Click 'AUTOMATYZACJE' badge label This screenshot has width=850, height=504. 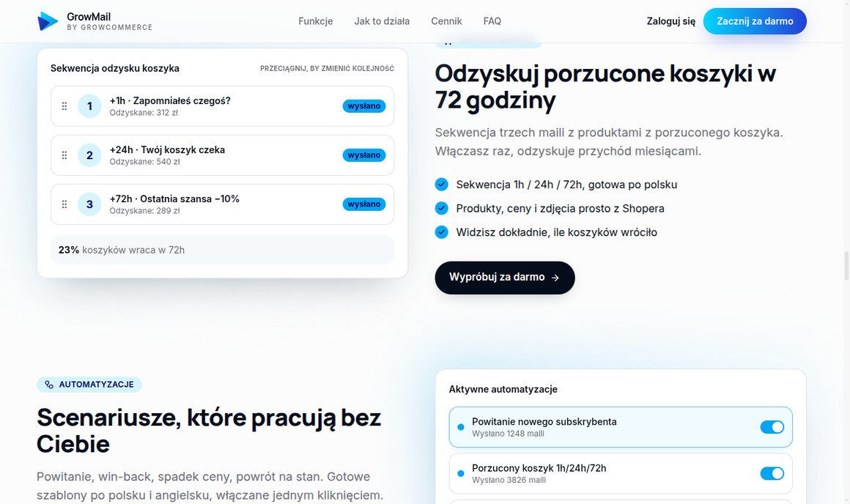coord(97,385)
